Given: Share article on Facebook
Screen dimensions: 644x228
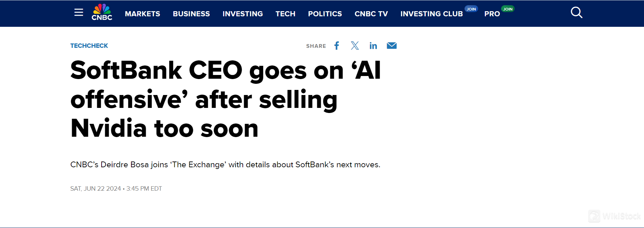Looking at the screenshot, I should (x=337, y=46).
